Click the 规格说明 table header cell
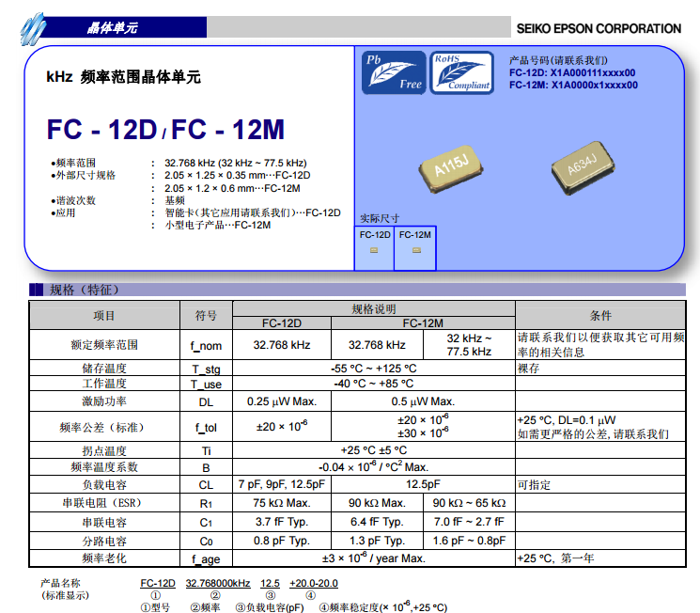This screenshot has width=700, height=613. coord(373,308)
